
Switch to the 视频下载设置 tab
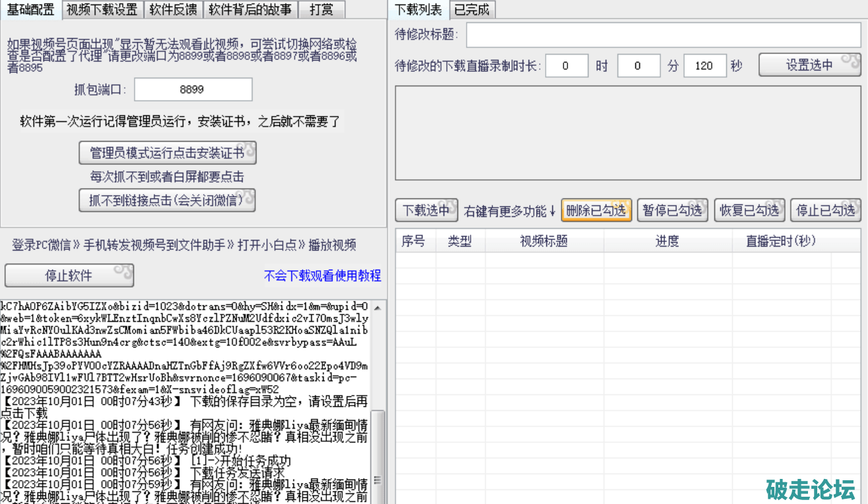[x=102, y=9]
